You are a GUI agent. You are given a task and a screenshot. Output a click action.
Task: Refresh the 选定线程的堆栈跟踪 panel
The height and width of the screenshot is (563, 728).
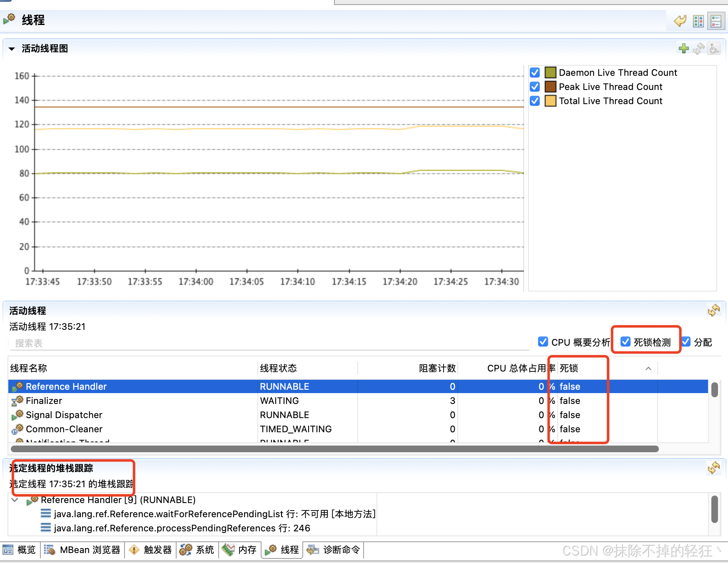(x=714, y=468)
